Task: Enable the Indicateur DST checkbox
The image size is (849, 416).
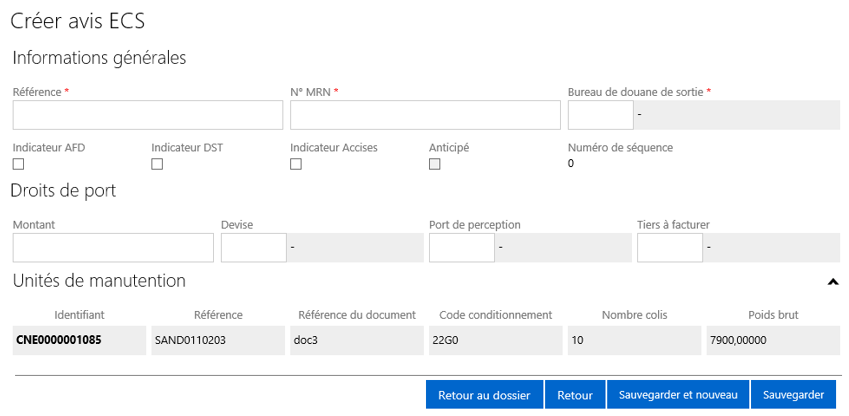Action: tap(157, 164)
